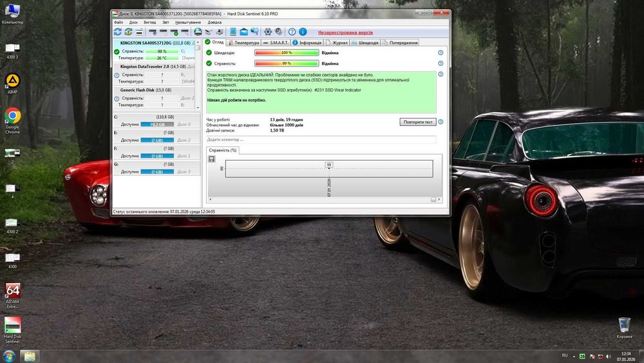Click the disk panel toolbar icon beside refresh icons
644x363 pixels.
coord(139,32)
